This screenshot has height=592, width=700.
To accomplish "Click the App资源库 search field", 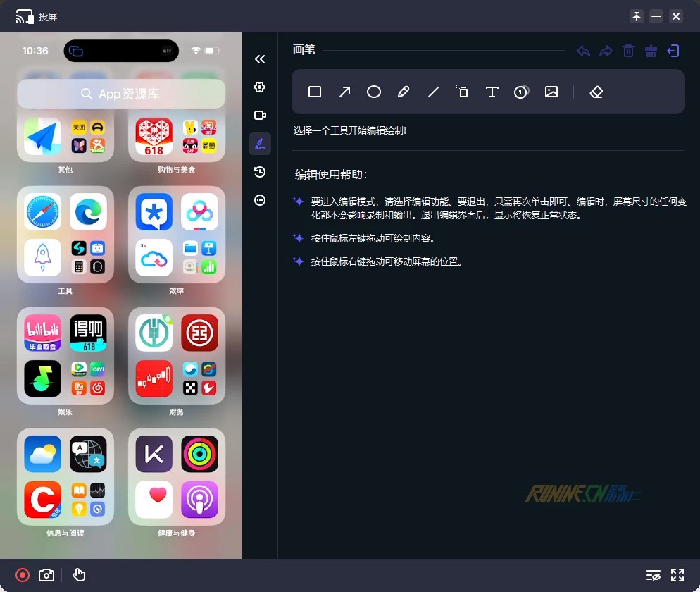I will point(121,94).
